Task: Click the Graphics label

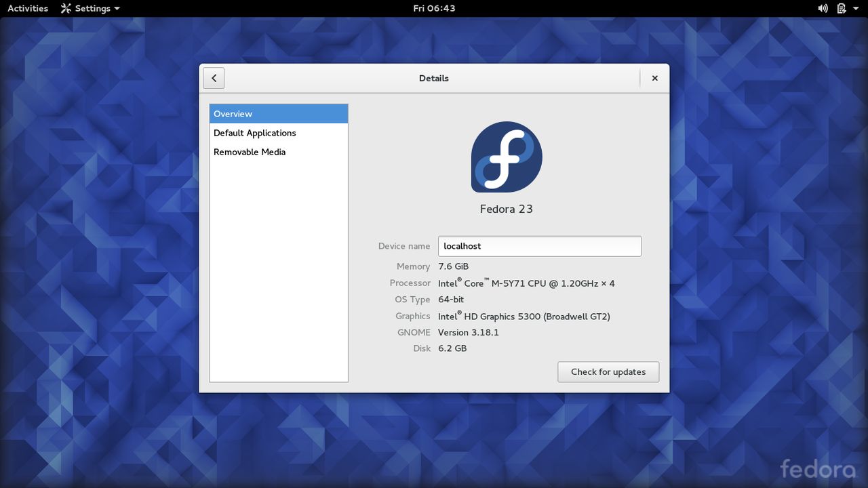Action: (x=413, y=316)
